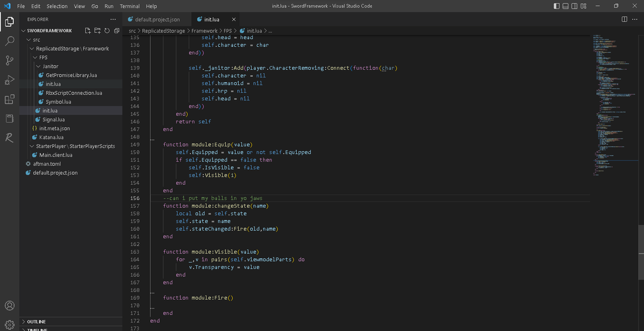
Task: Open the Search view in activity bar
Action: (10, 41)
